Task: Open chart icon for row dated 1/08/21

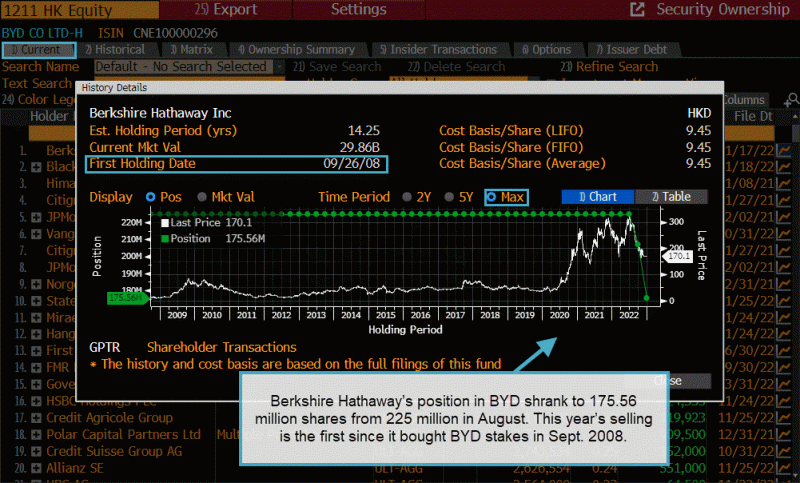Action: pyautogui.click(x=784, y=184)
